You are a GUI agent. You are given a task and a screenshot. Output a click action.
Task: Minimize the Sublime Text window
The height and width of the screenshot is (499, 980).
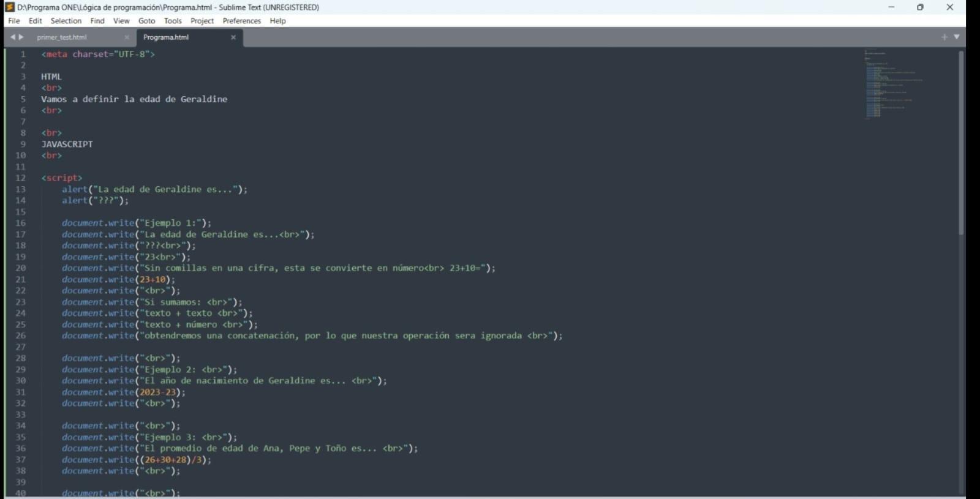[891, 7]
